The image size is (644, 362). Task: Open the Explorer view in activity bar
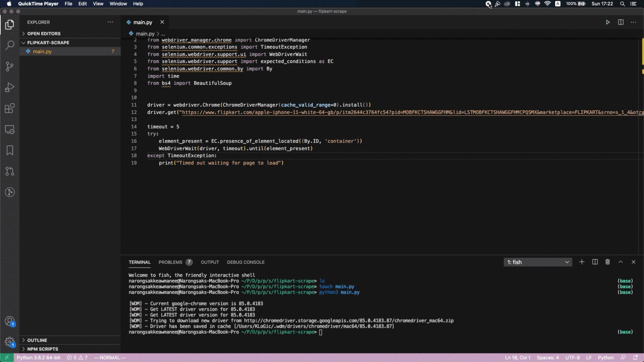point(10,24)
